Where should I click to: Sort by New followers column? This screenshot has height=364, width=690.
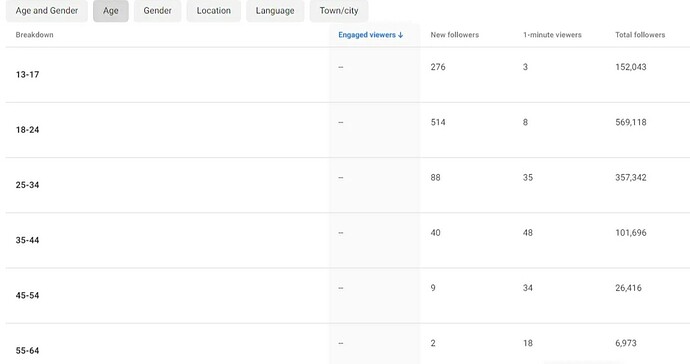(x=455, y=35)
